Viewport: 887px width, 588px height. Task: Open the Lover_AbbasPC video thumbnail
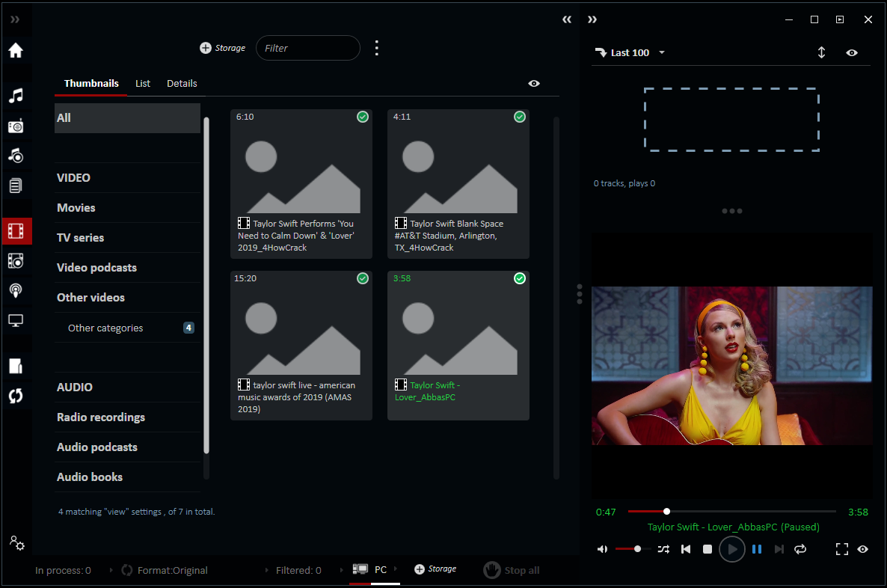(x=458, y=345)
